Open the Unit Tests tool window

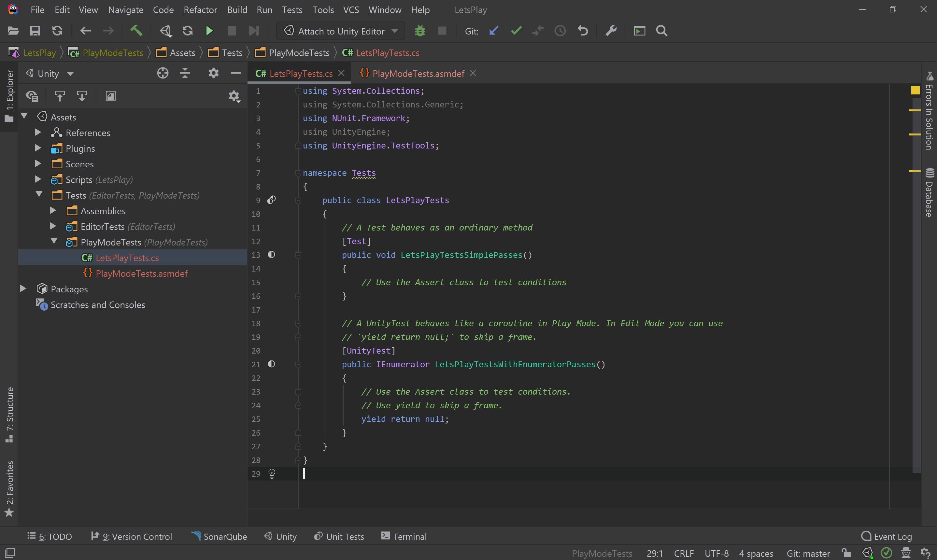(339, 536)
